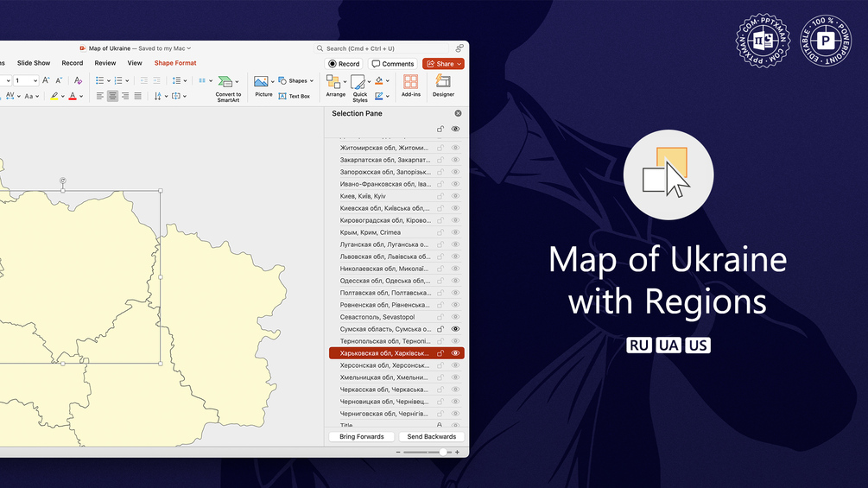Click the Increase Font Size icon
868x488 pixels.
[x=46, y=81]
